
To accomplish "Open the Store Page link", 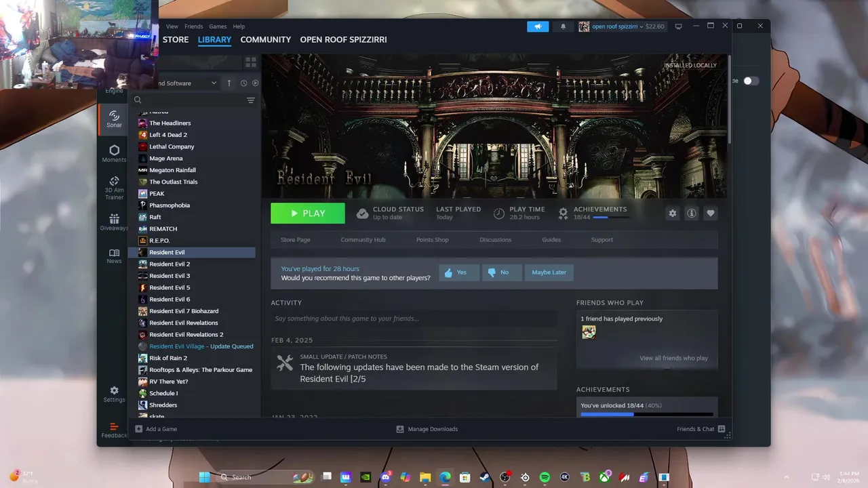I will [x=296, y=240].
